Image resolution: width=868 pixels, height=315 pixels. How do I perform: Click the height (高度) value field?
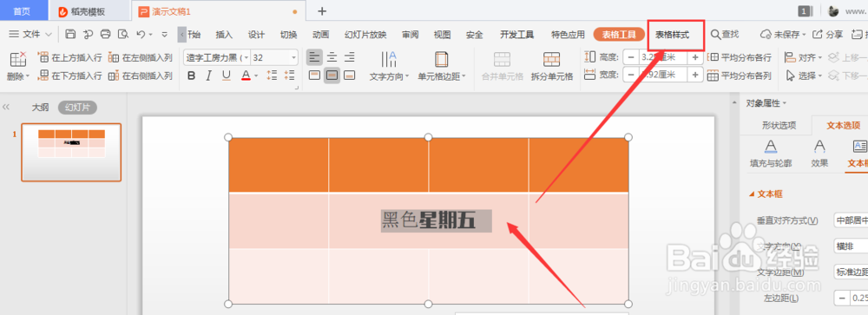[x=662, y=57]
